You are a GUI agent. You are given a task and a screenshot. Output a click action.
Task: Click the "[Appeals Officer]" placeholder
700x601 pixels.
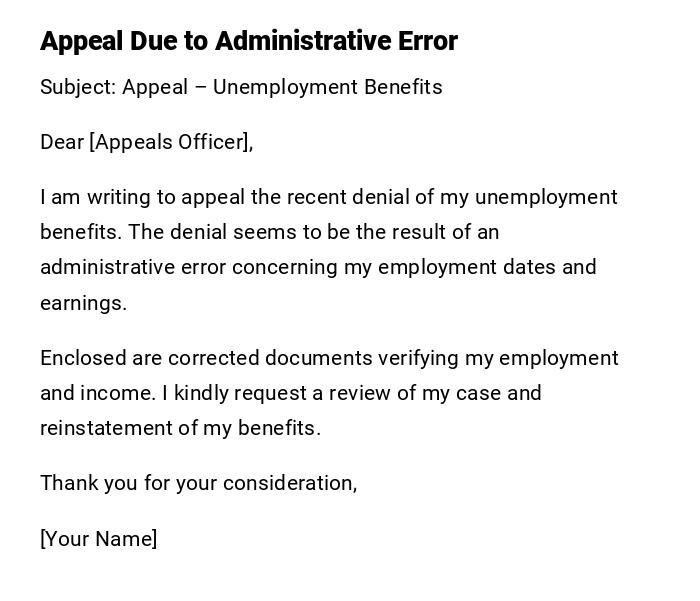pyautogui.click(x=170, y=142)
